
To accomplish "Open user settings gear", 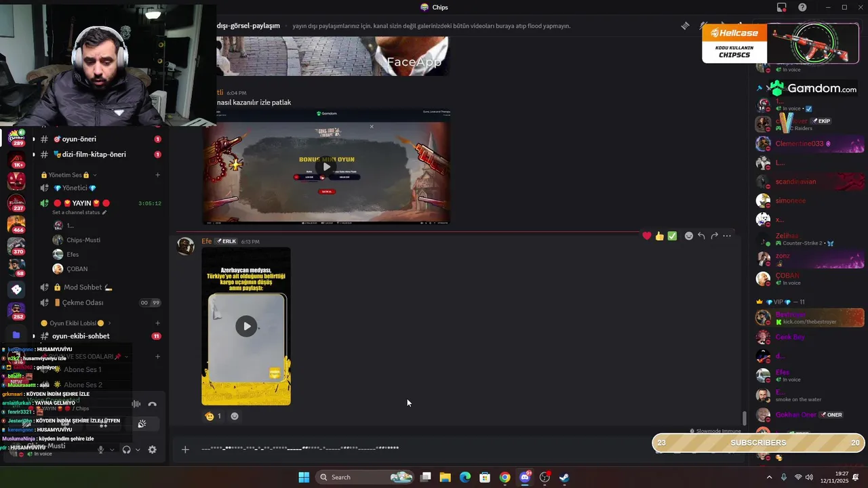I will tap(152, 449).
